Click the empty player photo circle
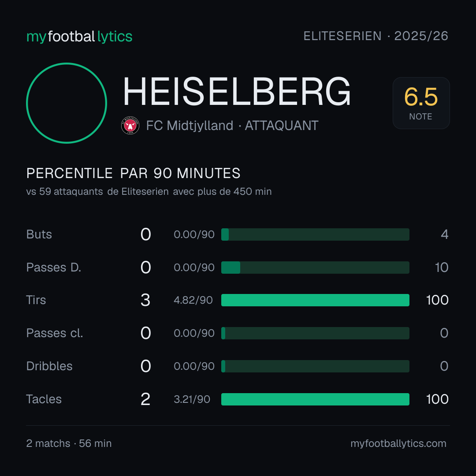The image size is (476, 476). 67,103
